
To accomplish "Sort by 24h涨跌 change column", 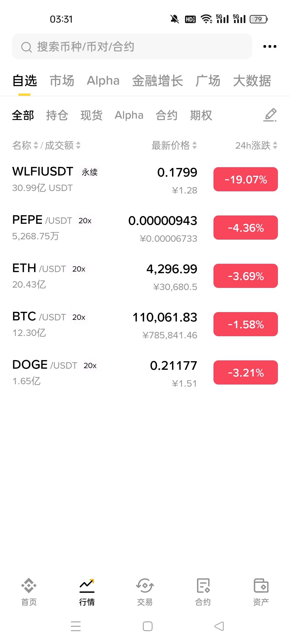I will (256, 145).
